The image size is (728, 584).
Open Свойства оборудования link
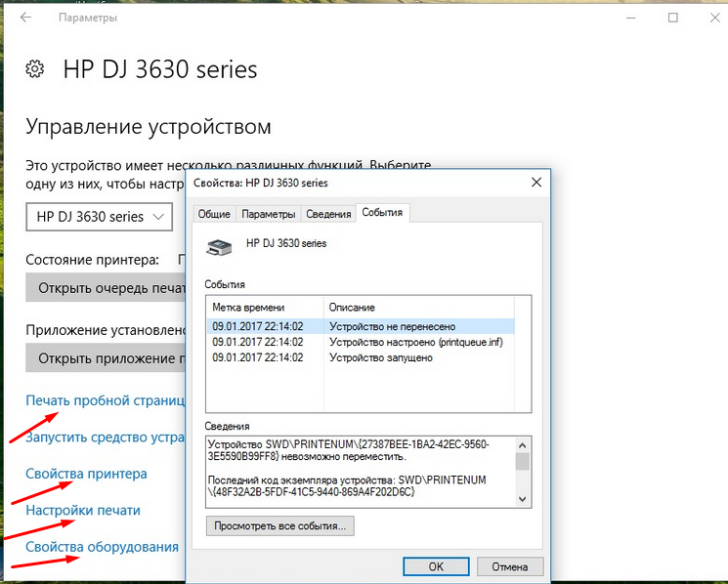pos(103,547)
